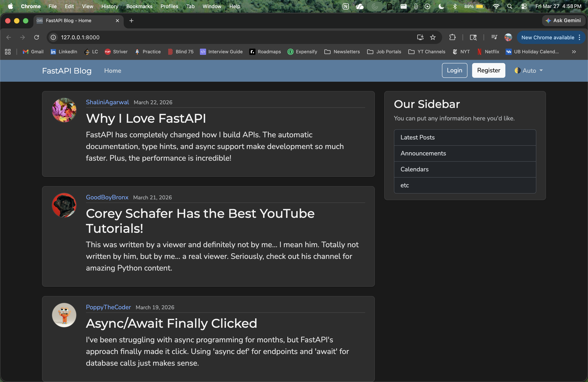
Task: Open GoodBoyBronx's author link
Action: [x=107, y=197]
